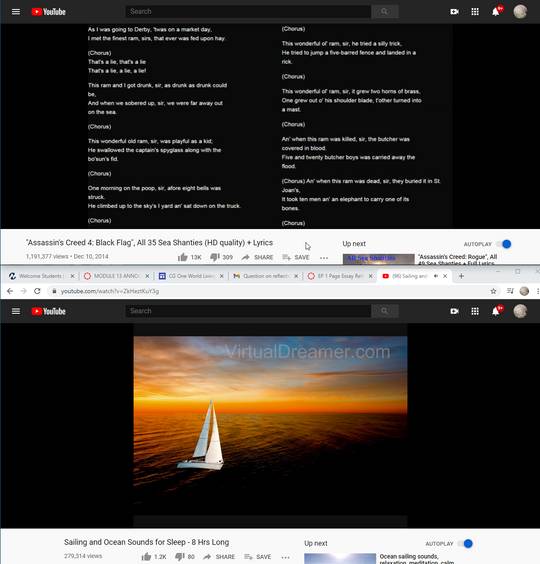The image size is (540, 564).
Task: Switch to the MODULE 13 ANNO browser tab
Action: click(x=116, y=276)
